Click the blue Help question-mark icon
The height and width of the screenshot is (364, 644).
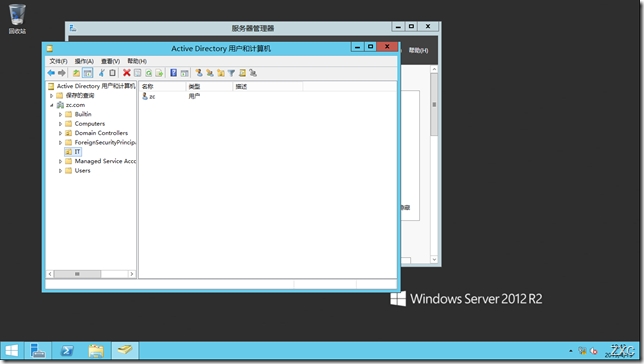[x=173, y=73]
